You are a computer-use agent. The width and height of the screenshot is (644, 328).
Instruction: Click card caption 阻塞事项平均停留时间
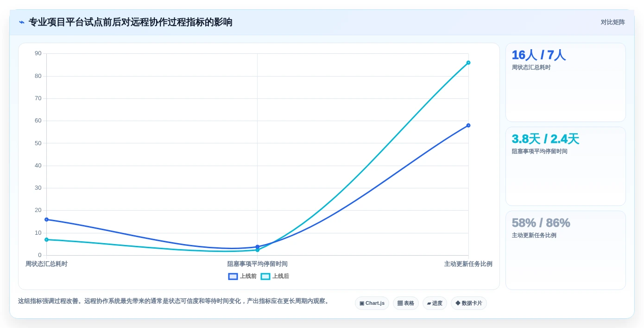tap(540, 152)
